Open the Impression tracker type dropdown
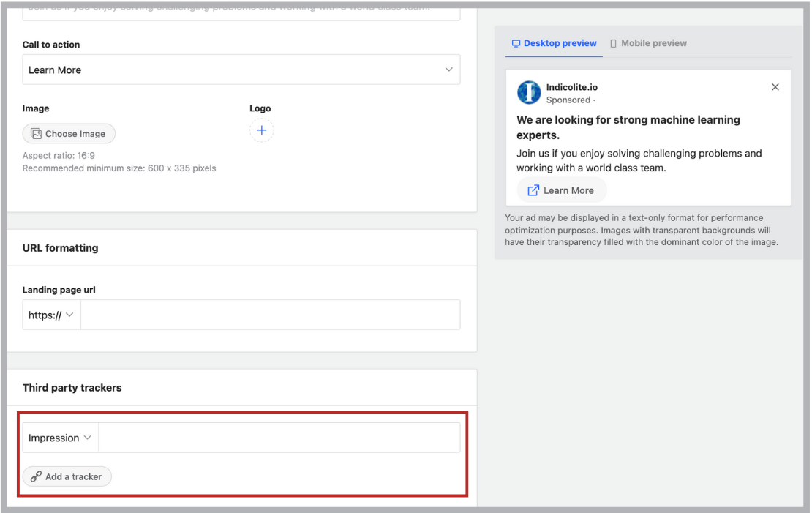This screenshot has height=513, width=812. (x=60, y=438)
